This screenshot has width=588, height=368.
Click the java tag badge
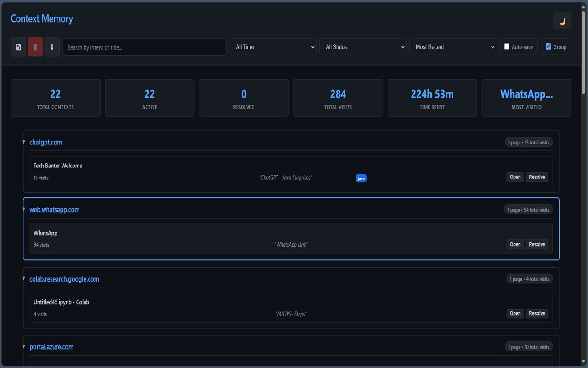pos(361,178)
